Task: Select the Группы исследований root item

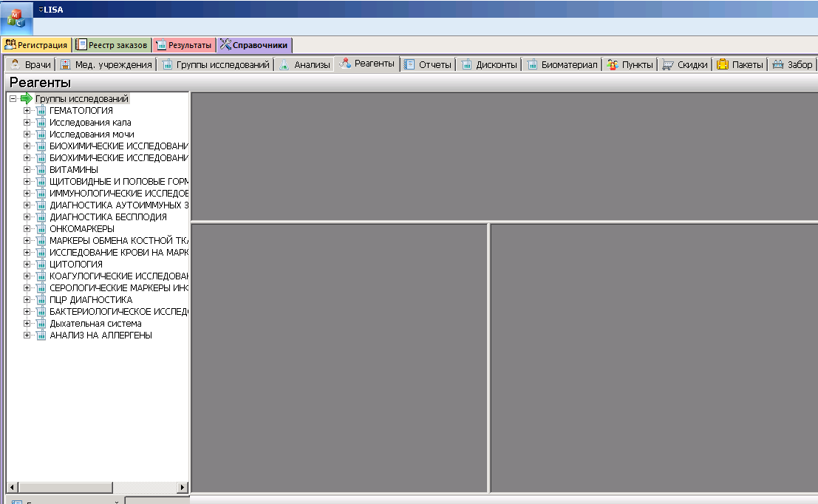Action: coord(82,98)
